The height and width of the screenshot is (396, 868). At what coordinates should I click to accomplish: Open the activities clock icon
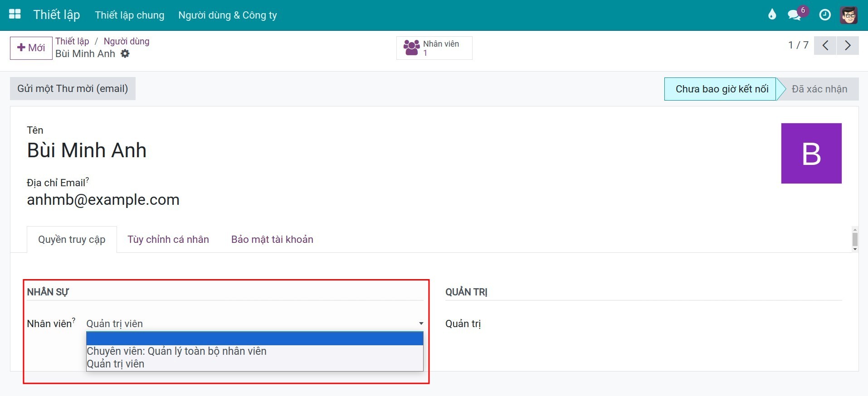tap(825, 15)
